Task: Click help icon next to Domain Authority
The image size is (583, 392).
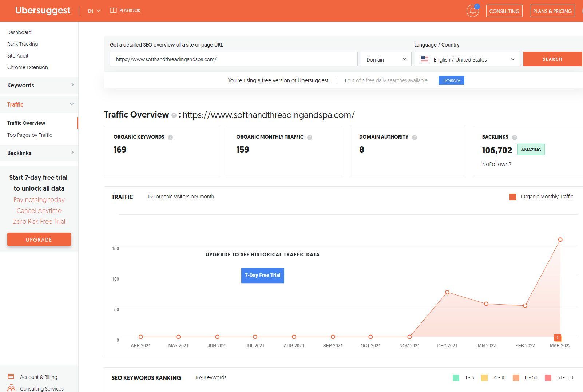Action: (x=415, y=138)
